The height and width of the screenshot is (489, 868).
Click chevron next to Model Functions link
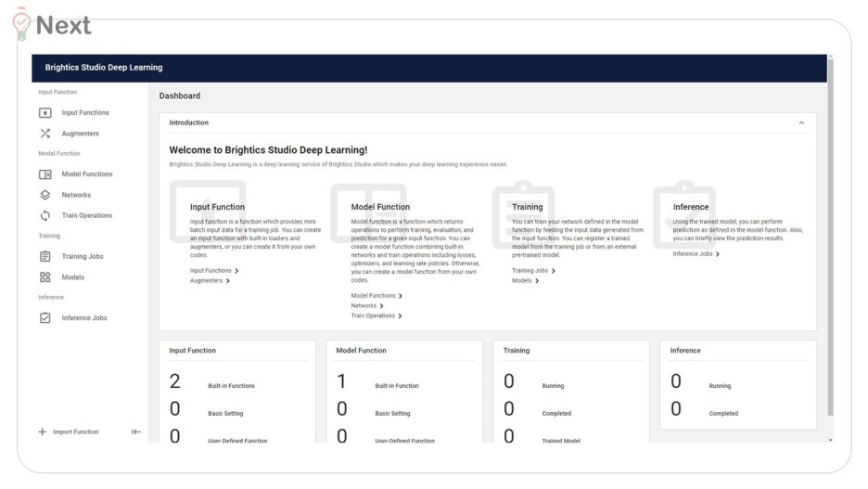pos(401,296)
